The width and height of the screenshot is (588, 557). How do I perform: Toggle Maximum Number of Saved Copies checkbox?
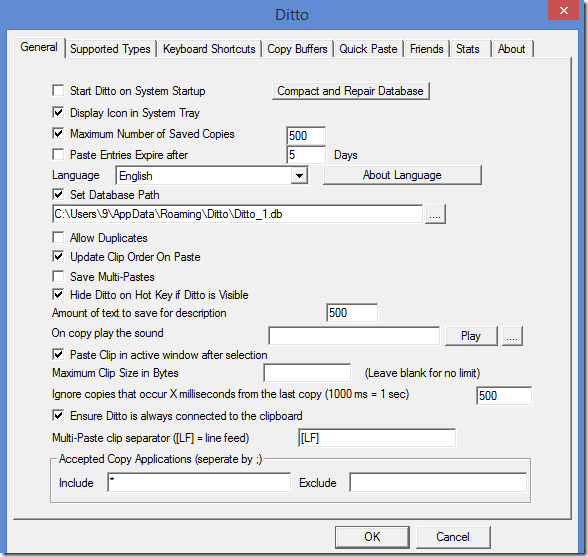coord(58,134)
